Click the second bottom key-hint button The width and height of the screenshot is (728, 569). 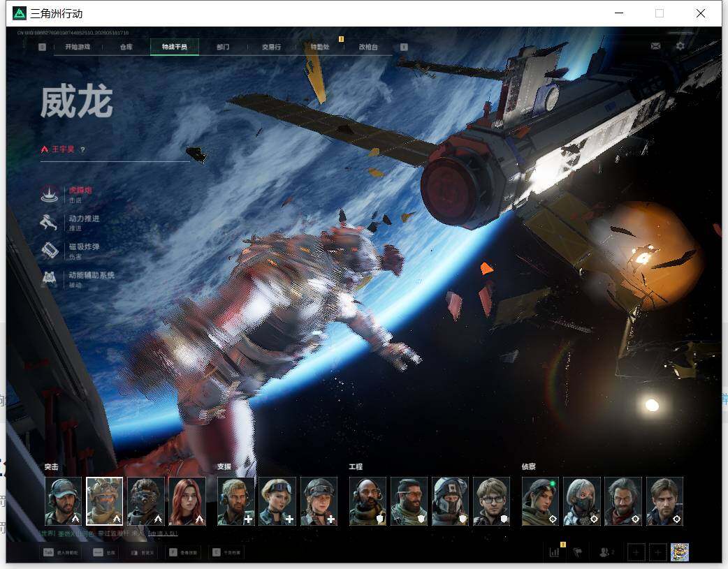(x=104, y=553)
